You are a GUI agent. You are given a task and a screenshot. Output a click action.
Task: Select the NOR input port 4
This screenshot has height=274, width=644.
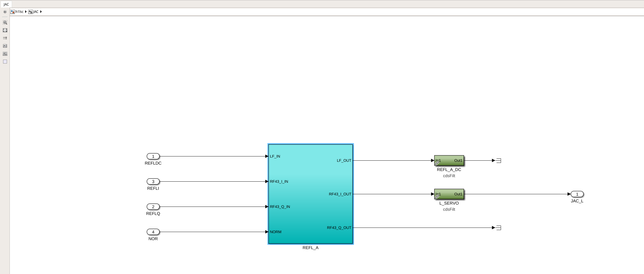[x=153, y=232]
